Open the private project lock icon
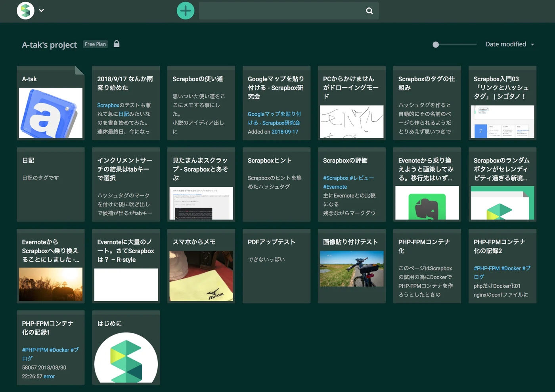 (x=117, y=44)
